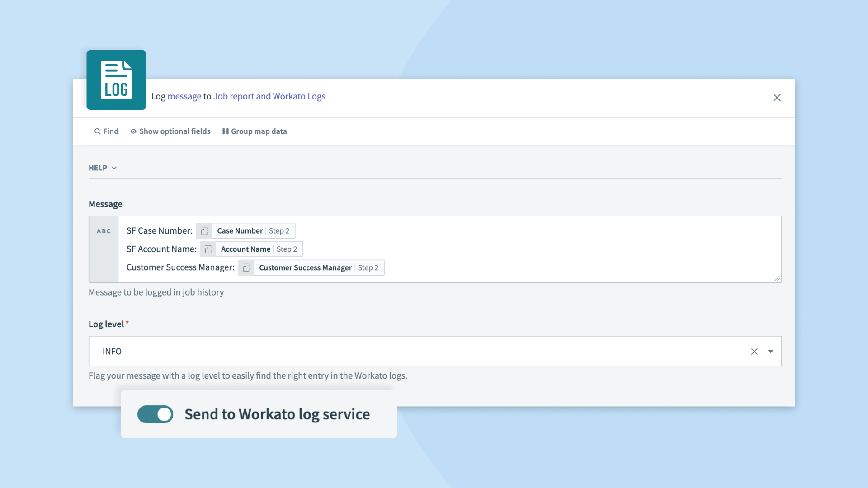
Task: Select Show optional fields
Action: click(175, 131)
